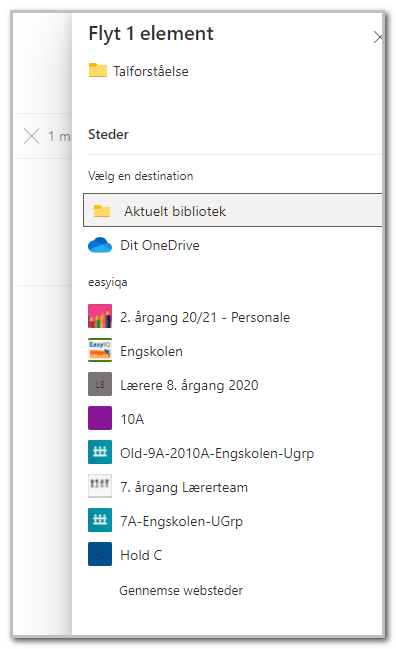This screenshot has height=649, width=396.
Task: Select 2. årgang 20/21 - Personale site
Action: pos(205,317)
